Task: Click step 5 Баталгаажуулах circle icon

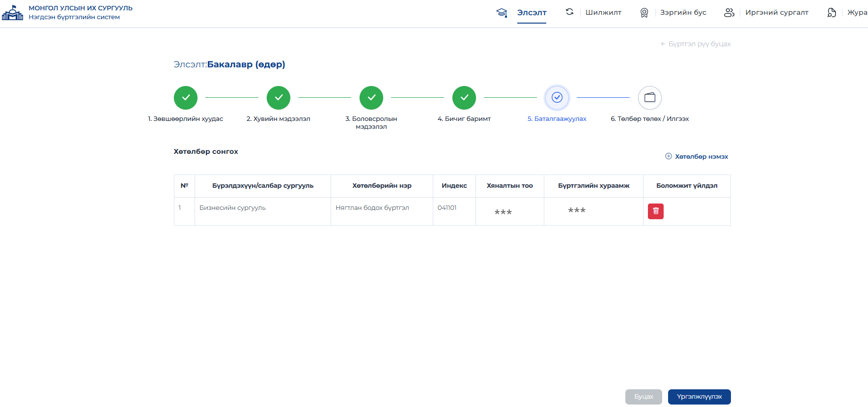Action: [x=557, y=98]
